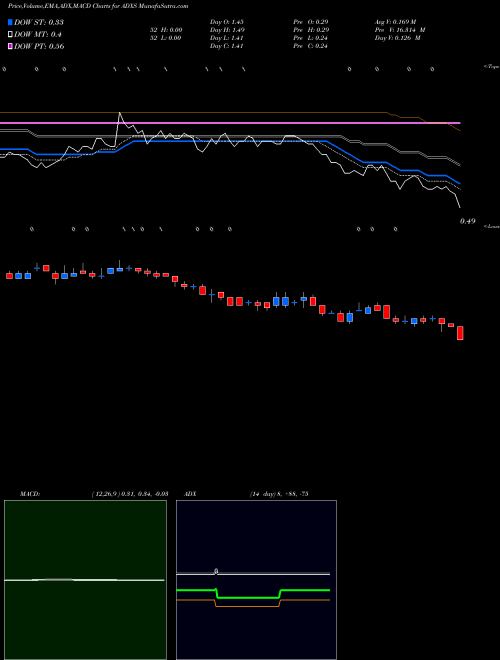Click the magenta horizontal DOW PT line
The image size is (500, 660).
coord(230,123)
